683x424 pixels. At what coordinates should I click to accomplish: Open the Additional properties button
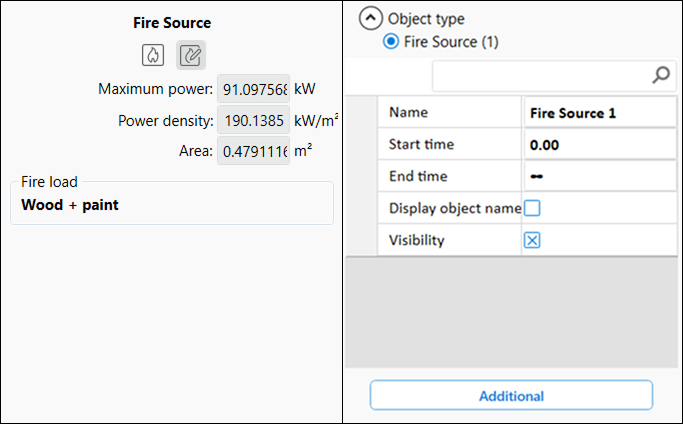tap(511, 396)
